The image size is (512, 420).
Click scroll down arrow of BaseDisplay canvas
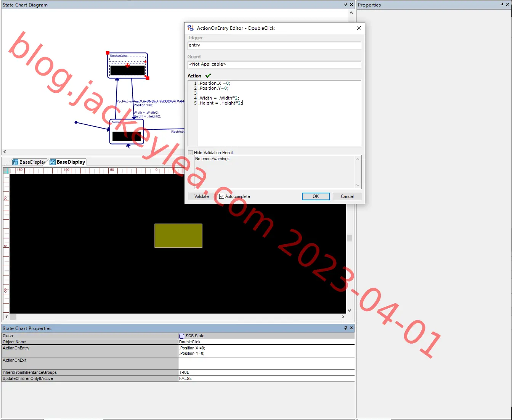tap(349, 311)
